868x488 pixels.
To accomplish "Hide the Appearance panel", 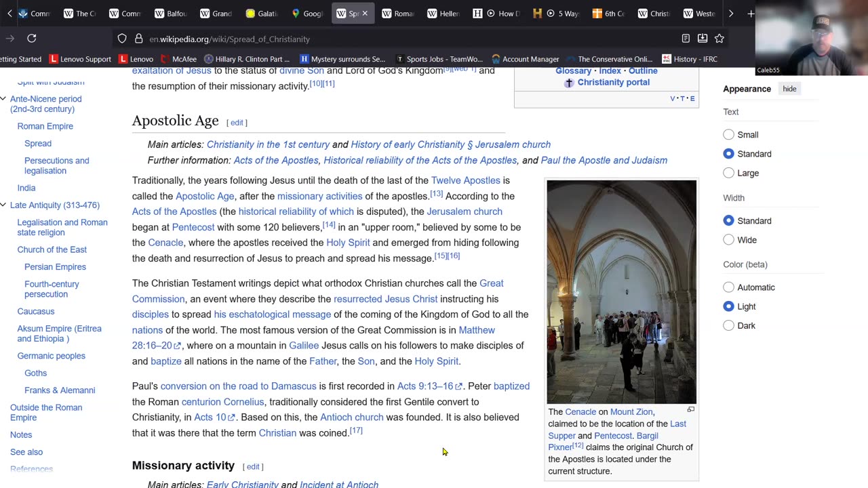I will pos(789,89).
